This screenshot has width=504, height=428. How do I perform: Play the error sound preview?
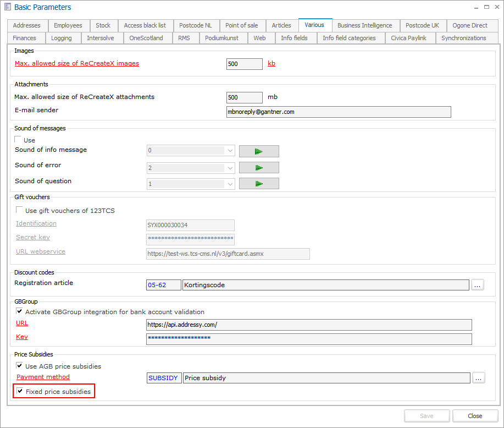tap(259, 167)
